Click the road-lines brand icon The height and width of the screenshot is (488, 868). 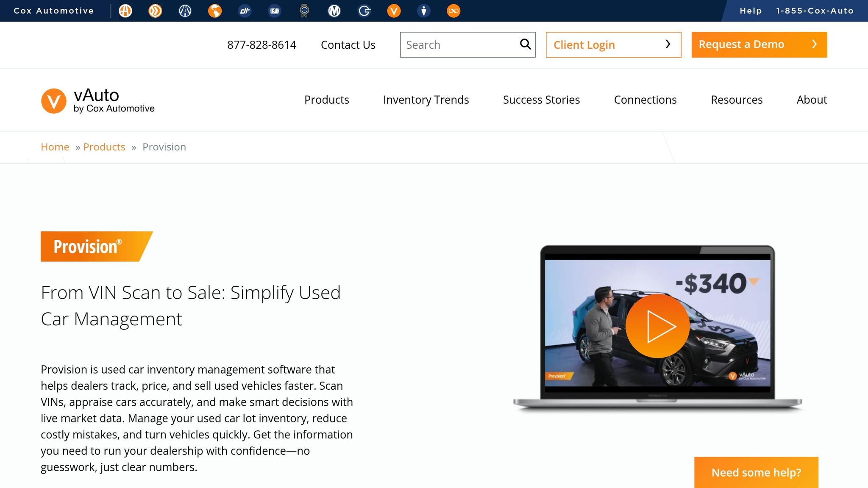[x=185, y=11]
